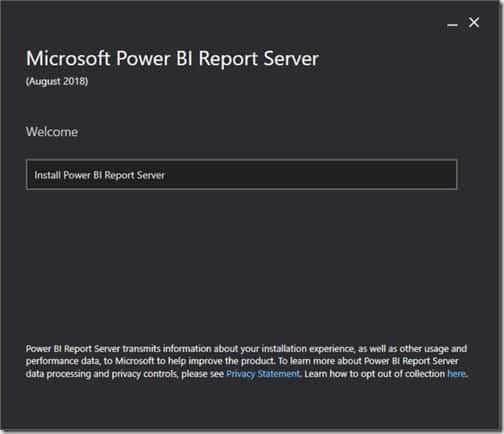
Task: Select the blue Privacy Statement hyperlink
Action: tap(263, 374)
